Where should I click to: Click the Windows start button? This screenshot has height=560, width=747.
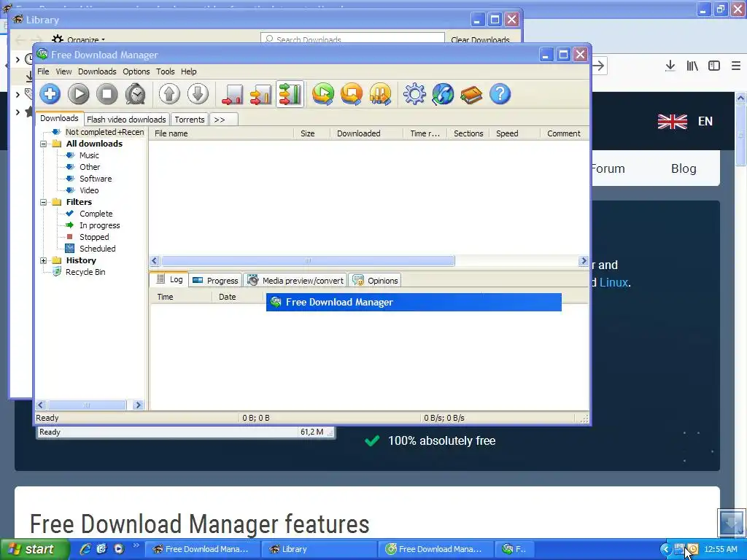point(34,549)
